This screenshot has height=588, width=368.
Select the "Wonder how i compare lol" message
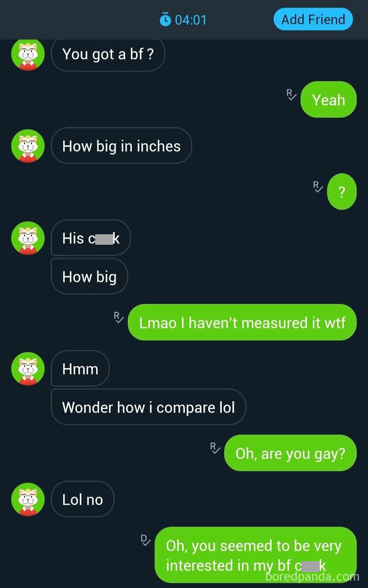click(148, 407)
